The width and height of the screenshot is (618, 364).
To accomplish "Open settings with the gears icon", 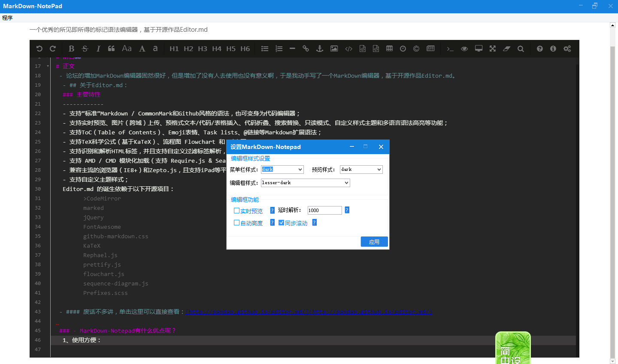I will (x=567, y=49).
